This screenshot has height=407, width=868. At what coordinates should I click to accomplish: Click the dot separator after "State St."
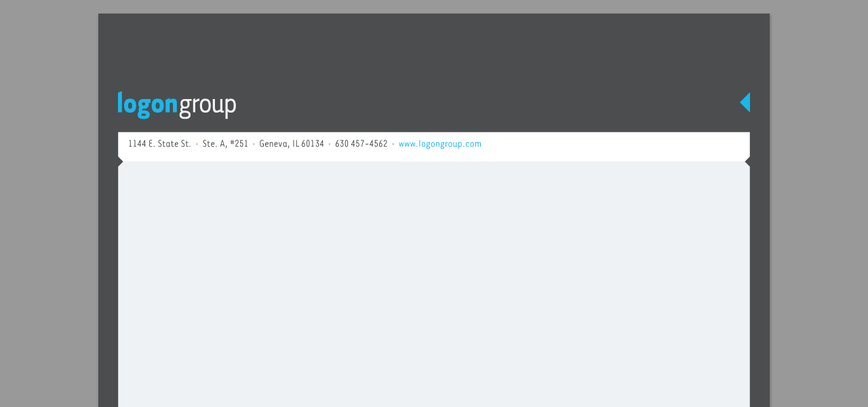click(x=197, y=144)
